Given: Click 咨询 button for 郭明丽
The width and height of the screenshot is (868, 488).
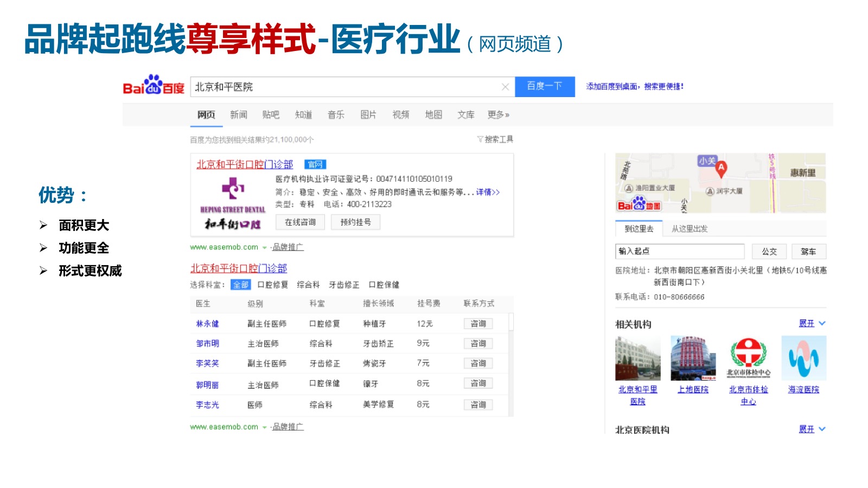Looking at the screenshot, I should (x=478, y=383).
